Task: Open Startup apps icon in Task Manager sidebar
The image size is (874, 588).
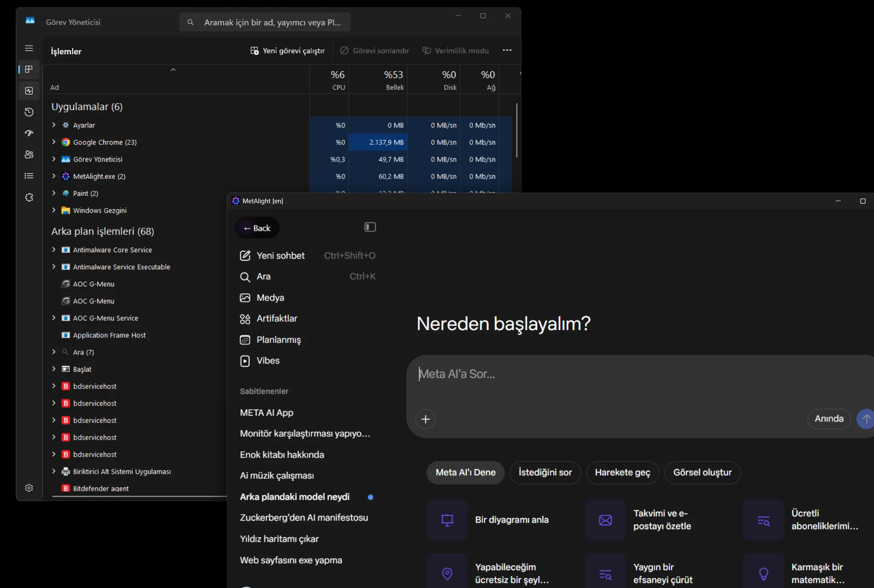Action: (x=29, y=133)
